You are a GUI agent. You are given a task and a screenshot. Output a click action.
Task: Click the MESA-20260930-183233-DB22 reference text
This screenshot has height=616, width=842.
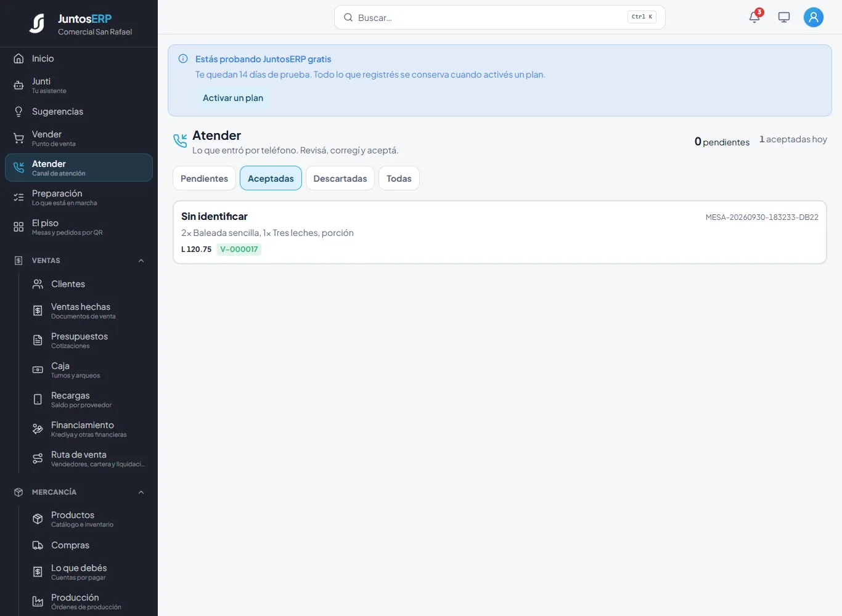(x=762, y=217)
